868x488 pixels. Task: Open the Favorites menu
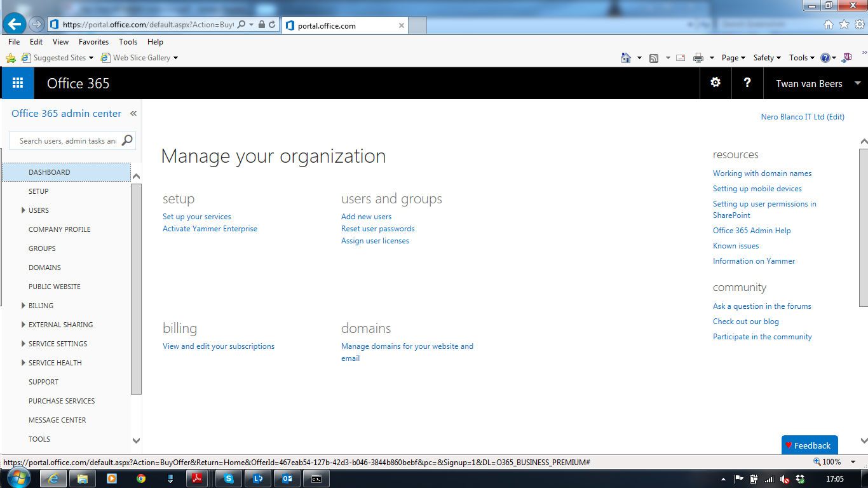pyautogui.click(x=93, y=42)
